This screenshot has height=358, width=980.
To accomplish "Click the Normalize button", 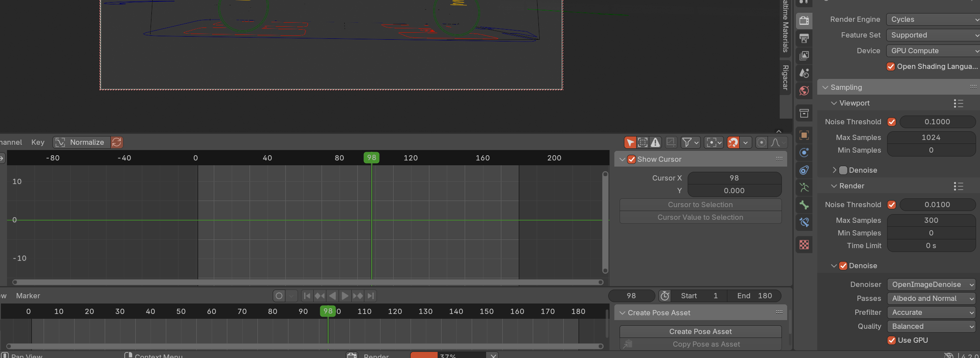I will click(x=82, y=142).
